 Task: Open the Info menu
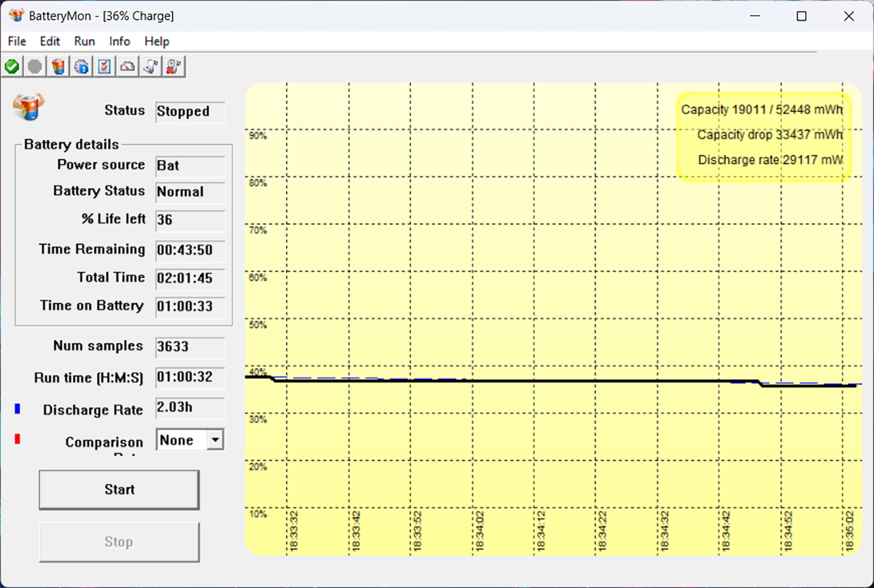tap(119, 41)
